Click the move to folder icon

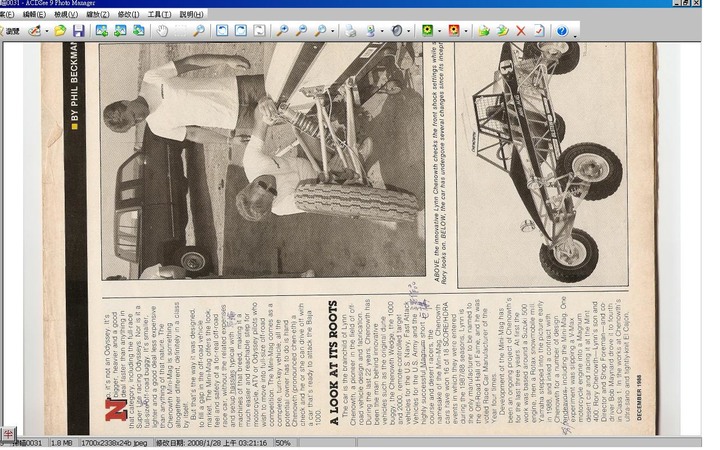tap(502, 31)
